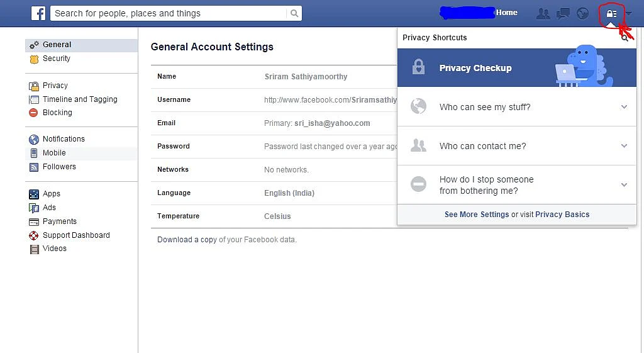The height and width of the screenshot is (353, 644).
Task: Click Privacy Basics link
Action: click(x=562, y=215)
